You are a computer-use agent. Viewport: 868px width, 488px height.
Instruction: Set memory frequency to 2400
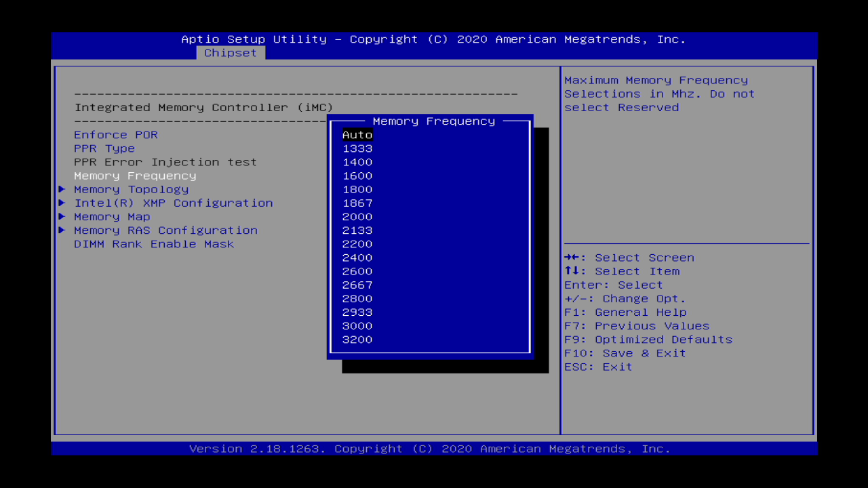(x=357, y=257)
